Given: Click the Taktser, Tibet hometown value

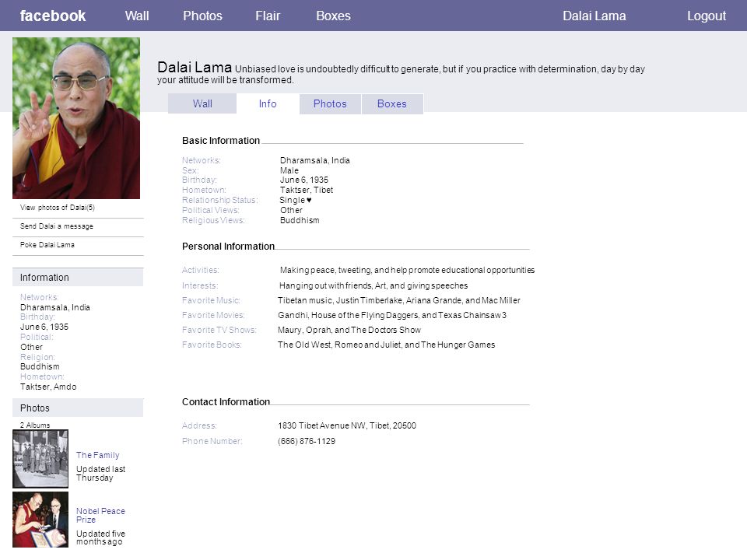Looking at the screenshot, I should pos(307,190).
